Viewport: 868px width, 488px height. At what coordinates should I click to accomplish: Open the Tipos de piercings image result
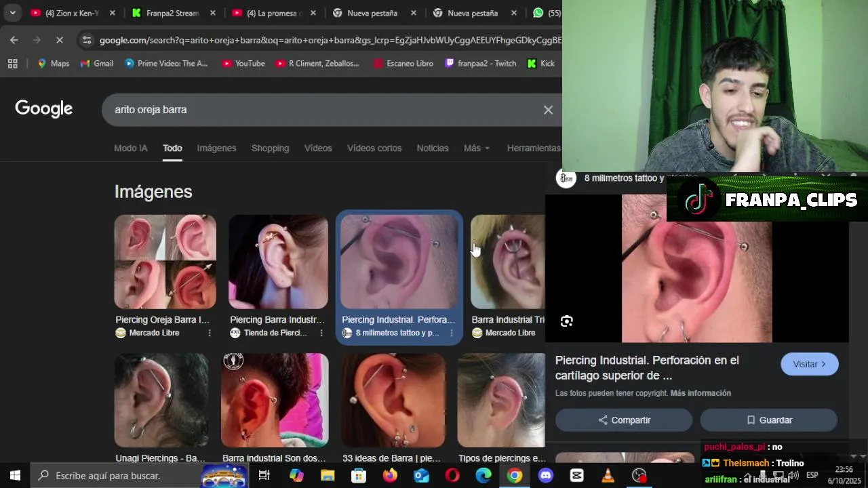[x=501, y=400]
